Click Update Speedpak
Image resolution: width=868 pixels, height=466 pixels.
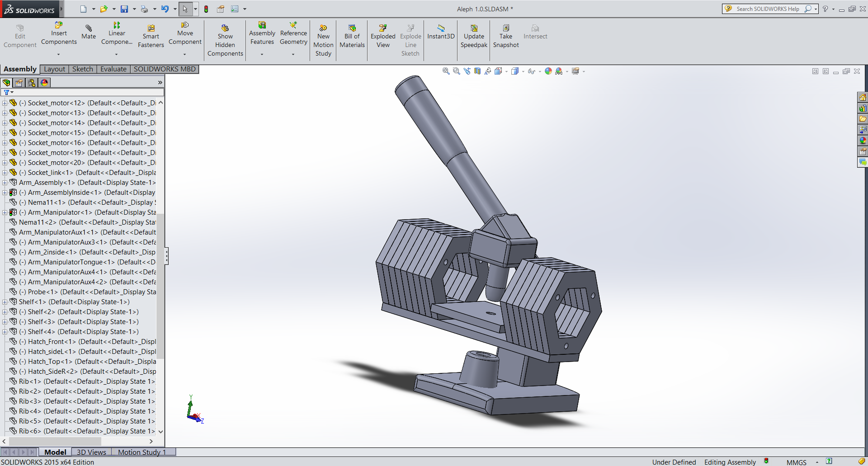pos(474,36)
